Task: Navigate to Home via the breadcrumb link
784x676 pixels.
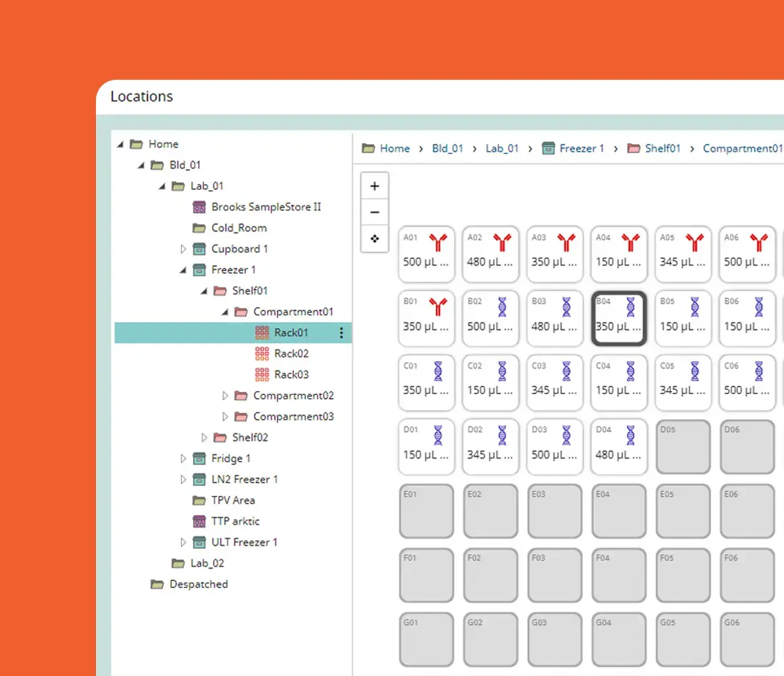Action: (395, 148)
